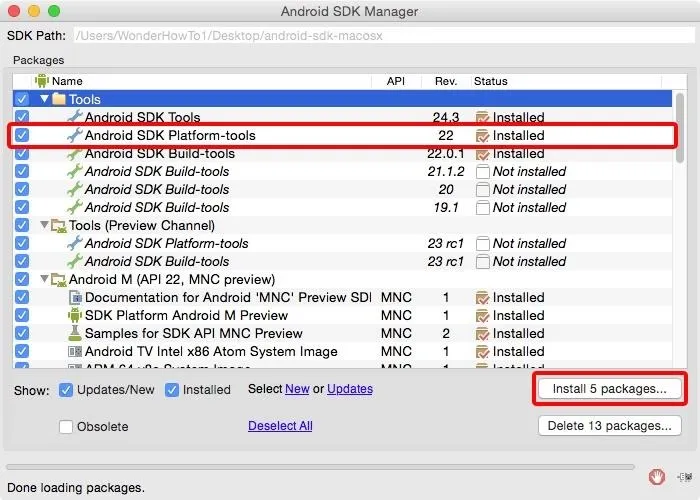Click the packages list vertical scrollbar
Viewport: 700px width, 500px height.
click(x=679, y=128)
